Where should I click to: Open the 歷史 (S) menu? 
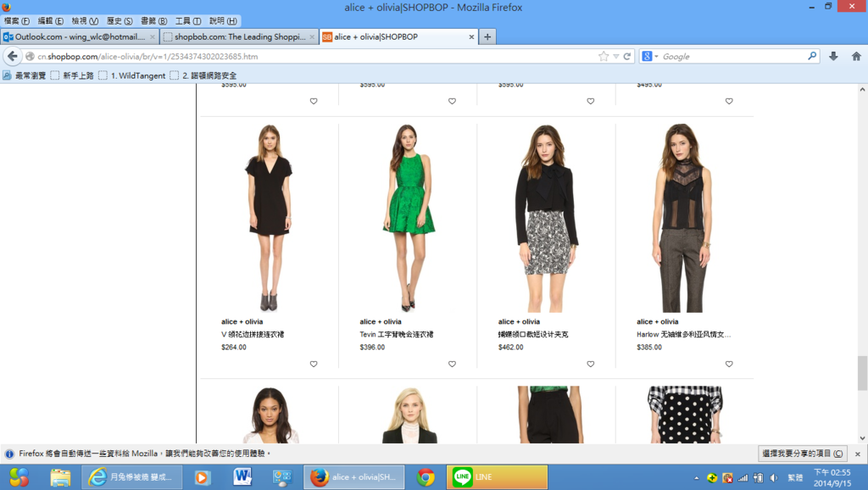point(120,21)
